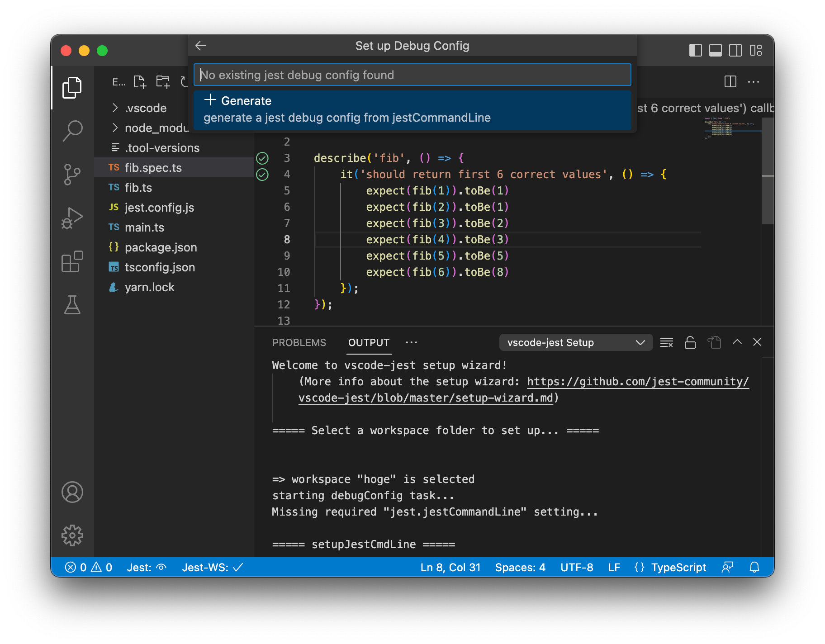
Task: Expand the .vscode folder
Action: [146, 108]
